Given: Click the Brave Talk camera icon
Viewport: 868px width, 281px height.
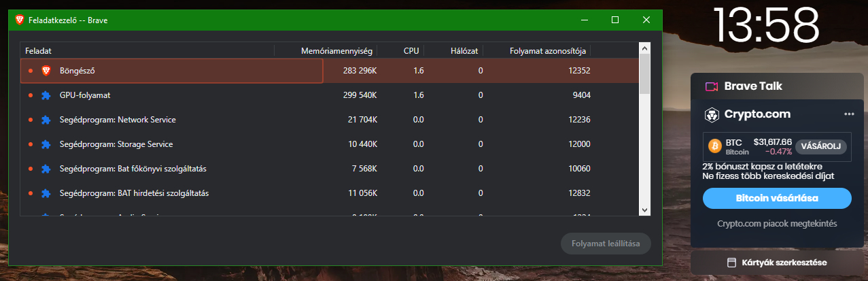Looking at the screenshot, I should point(712,86).
